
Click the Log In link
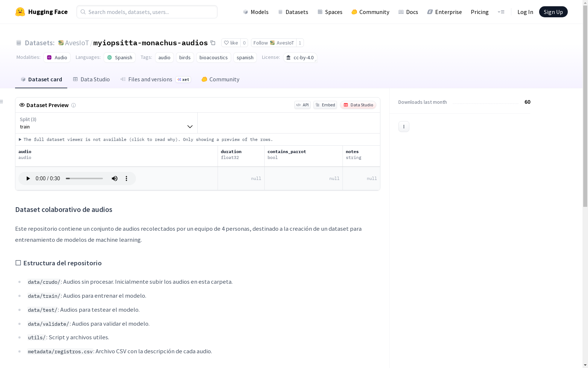(525, 12)
